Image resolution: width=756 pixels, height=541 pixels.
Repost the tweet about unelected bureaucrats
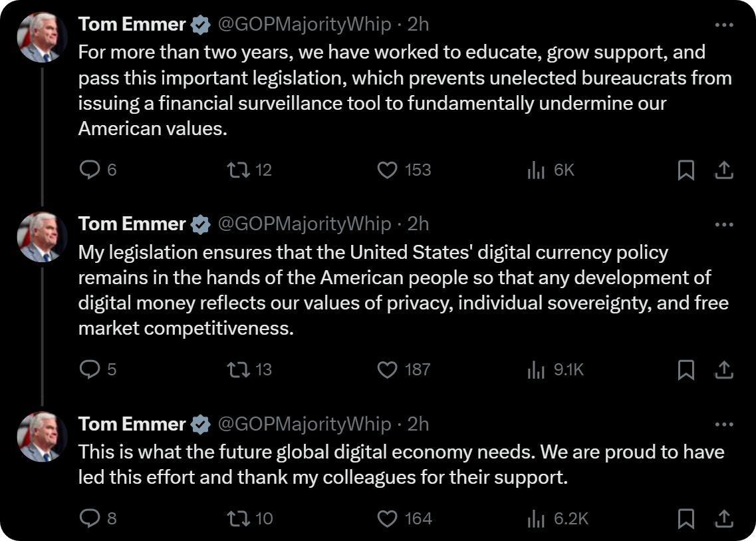coord(236,170)
